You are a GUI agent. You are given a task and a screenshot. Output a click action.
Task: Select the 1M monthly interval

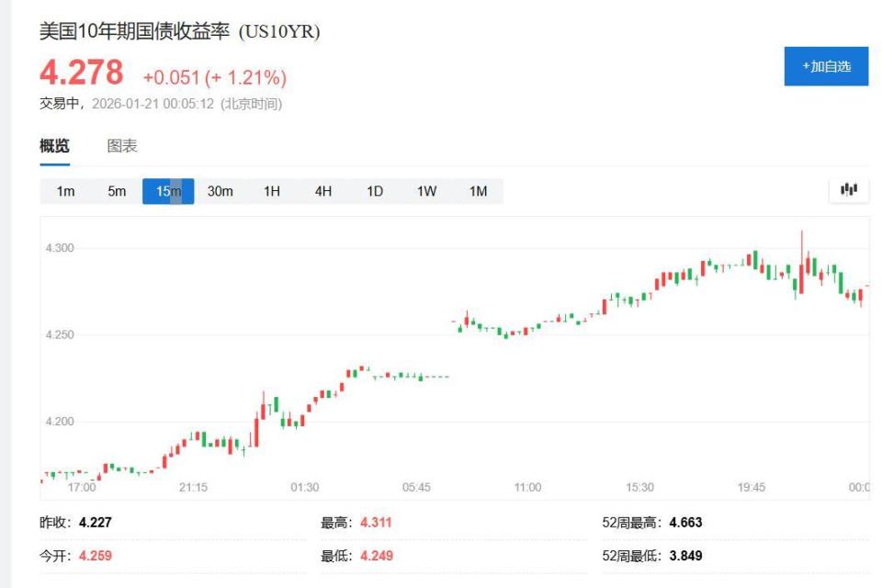click(476, 191)
